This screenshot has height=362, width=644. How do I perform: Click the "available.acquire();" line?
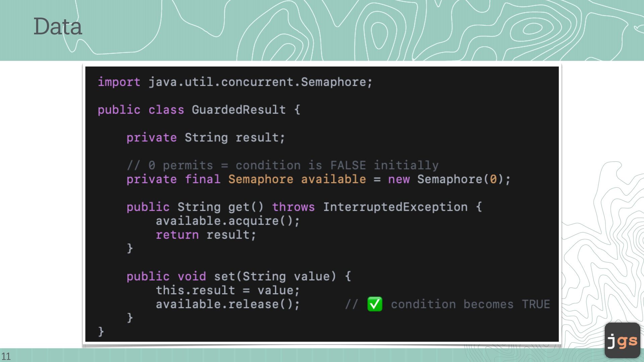(227, 221)
